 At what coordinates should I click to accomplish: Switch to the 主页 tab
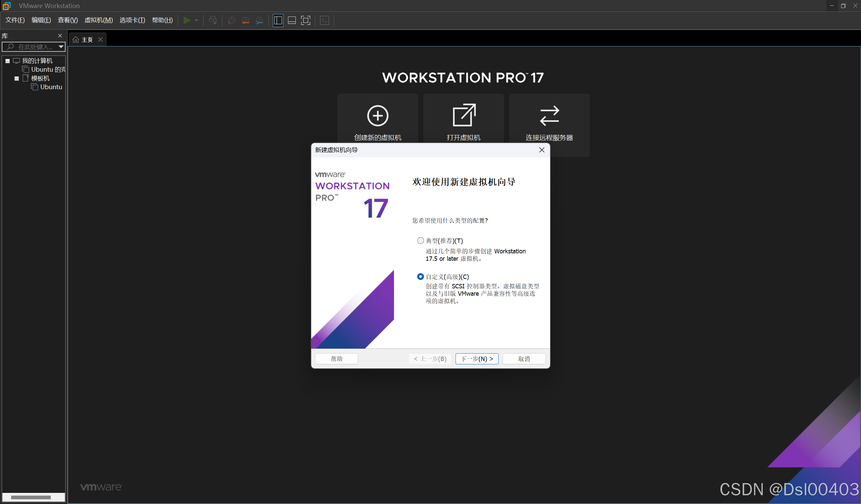pos(87,40)
